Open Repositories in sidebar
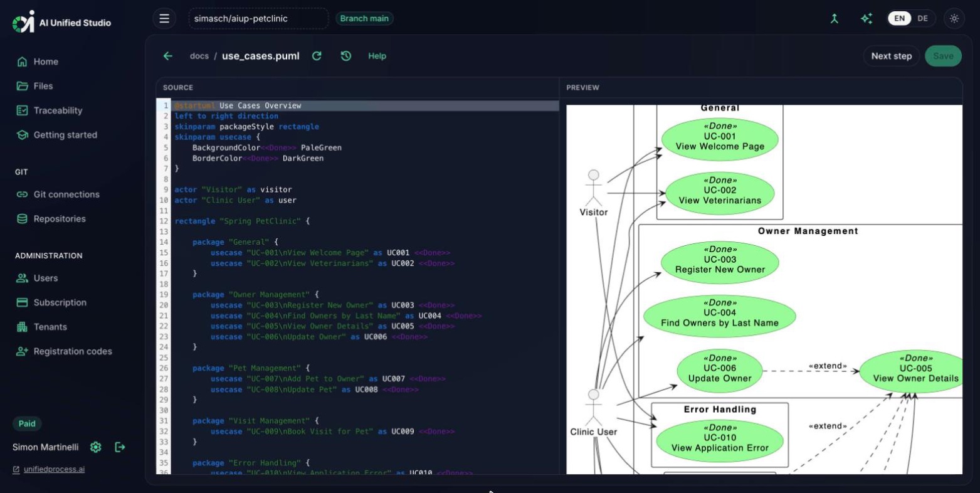 [x=51, y=219]
